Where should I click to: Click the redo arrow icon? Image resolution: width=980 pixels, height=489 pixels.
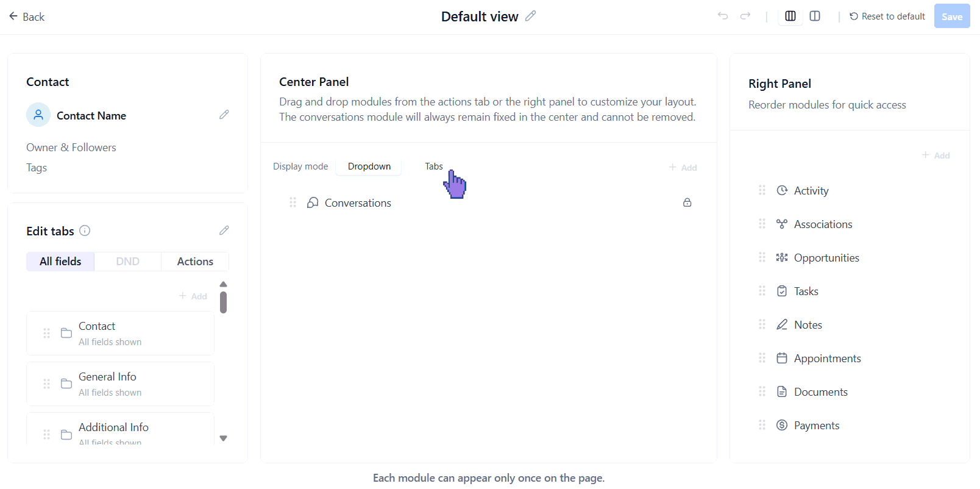tap(745, 16)
